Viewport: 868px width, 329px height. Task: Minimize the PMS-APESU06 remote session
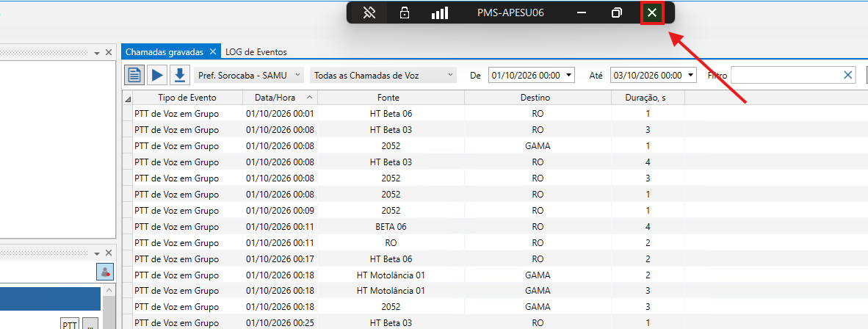[x=582, y=12]
